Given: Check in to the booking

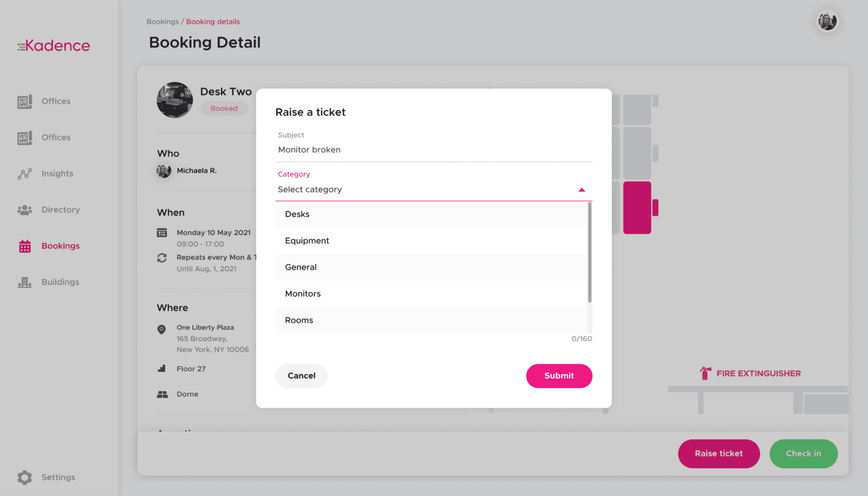Looking at the screenshot, I should [x=804, y=454].
